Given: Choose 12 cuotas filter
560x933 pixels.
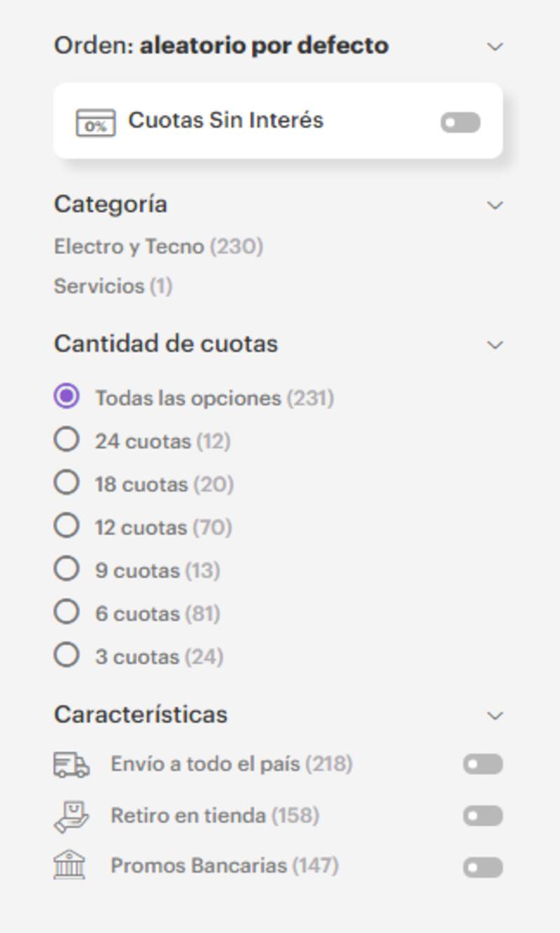Looking at the screenshot, I should pos(67,526).
